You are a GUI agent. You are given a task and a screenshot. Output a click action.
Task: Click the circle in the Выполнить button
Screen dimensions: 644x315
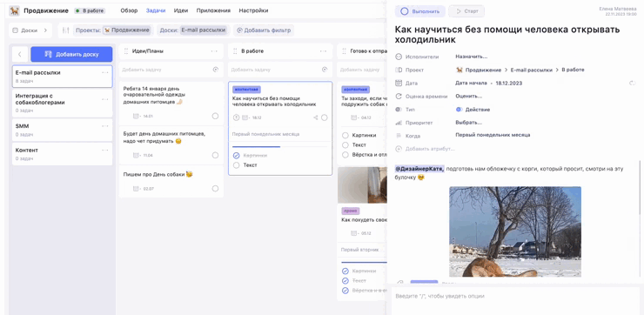(404, 11)
